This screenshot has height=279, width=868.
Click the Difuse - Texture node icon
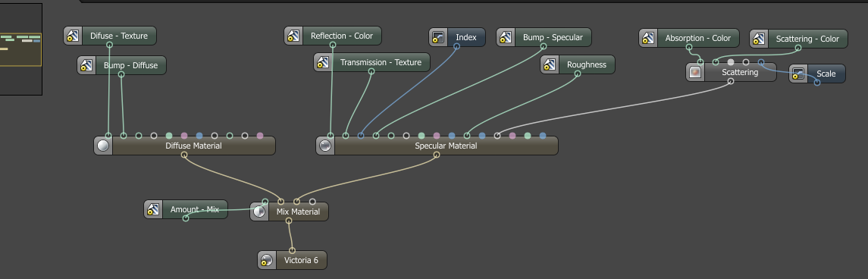[73, 36]
